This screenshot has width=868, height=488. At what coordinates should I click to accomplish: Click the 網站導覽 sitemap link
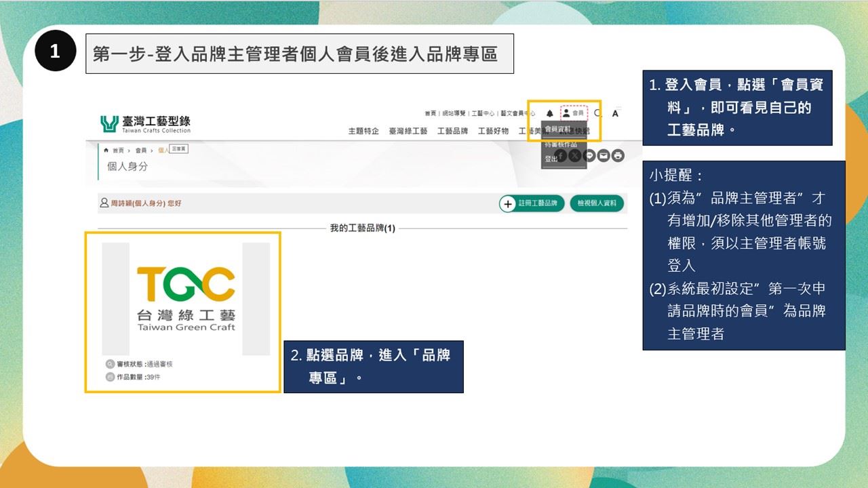click(454, 113)
